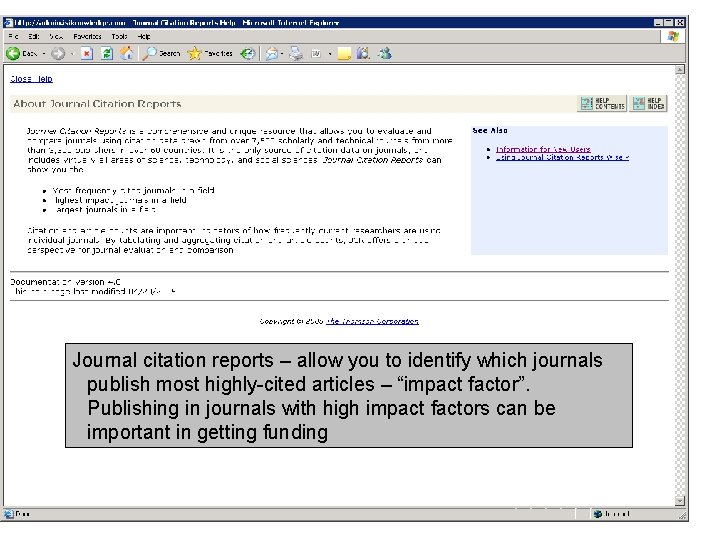Viewport: 720px width, 540px height.
Task: Minimize the Internet Explorer window
Action: [x=658, y=22]
